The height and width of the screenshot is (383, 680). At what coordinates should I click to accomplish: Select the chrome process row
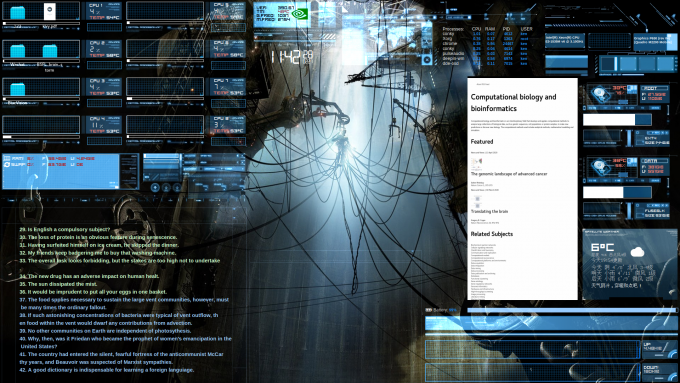click(485, 43)
